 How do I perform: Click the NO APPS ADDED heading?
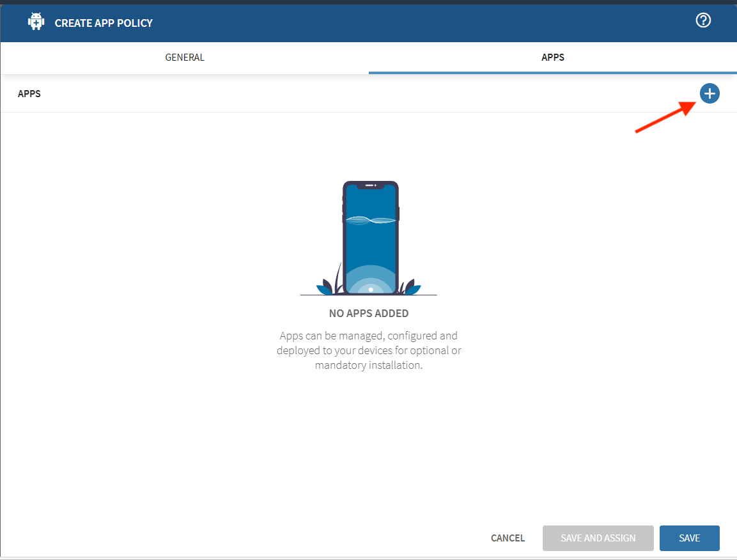click(x=369, y=314)
